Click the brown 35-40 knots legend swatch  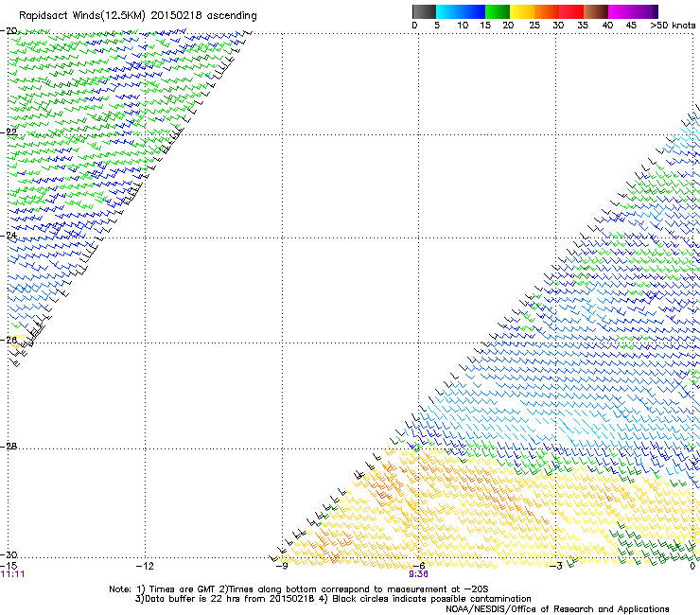click(x=596, y=11)
